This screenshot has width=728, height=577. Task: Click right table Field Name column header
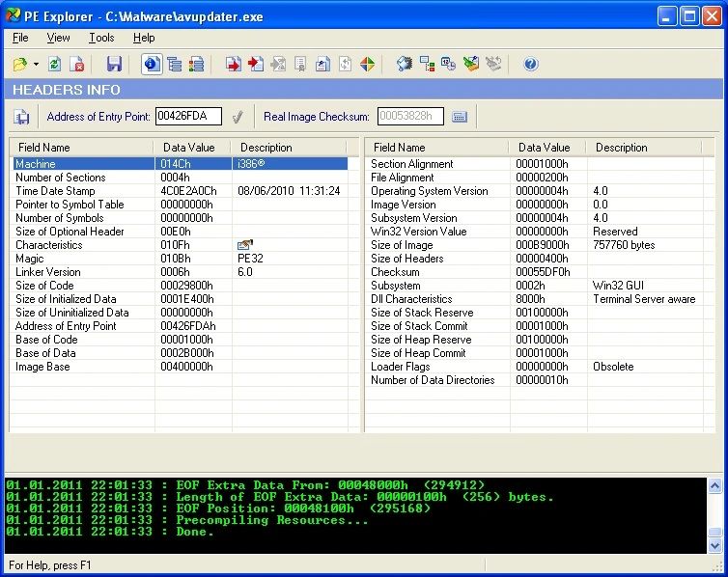pos(436,148)
